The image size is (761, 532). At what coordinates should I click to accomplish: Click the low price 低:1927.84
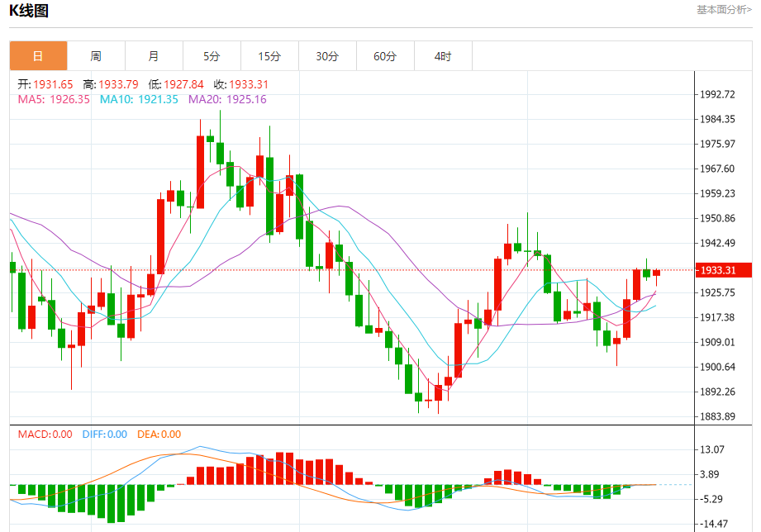pos(176,84)
